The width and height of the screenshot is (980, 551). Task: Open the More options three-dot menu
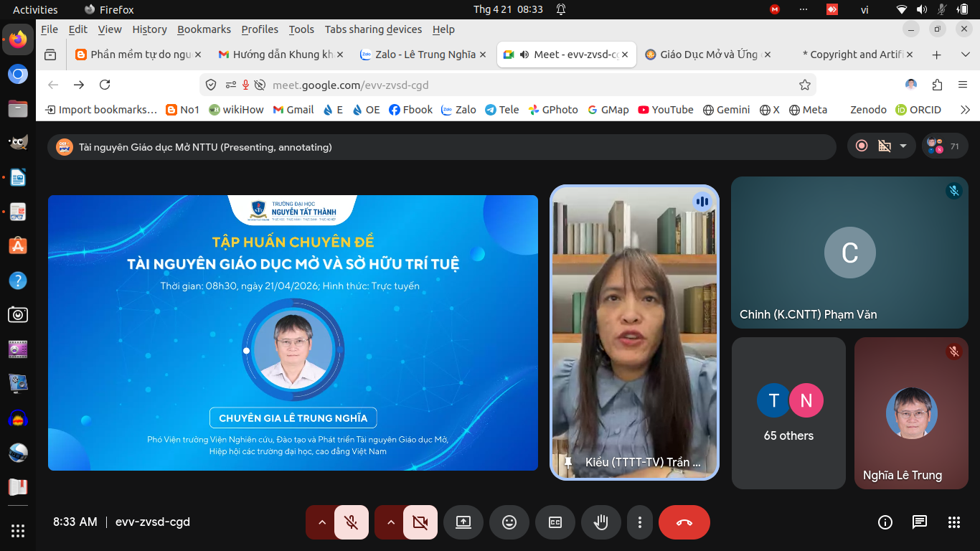639,522
